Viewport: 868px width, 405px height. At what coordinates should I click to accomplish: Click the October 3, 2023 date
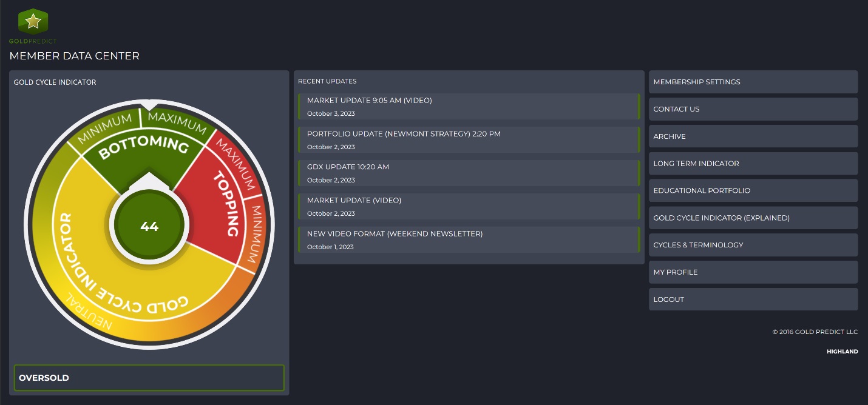tap(331, 114)
